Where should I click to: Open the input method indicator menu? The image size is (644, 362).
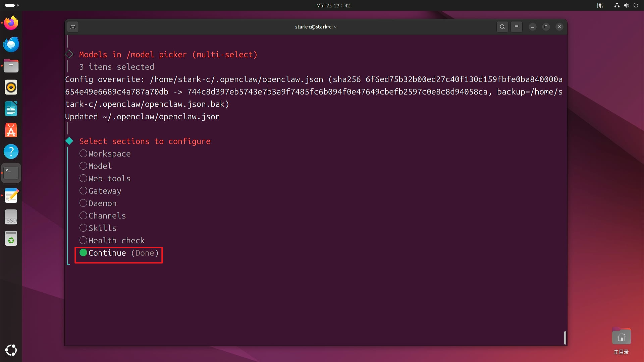tap(600, 5)
